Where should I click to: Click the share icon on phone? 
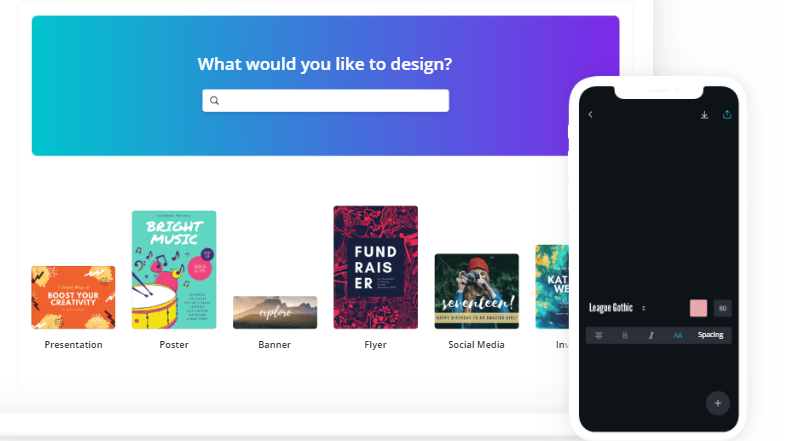pyautogui.click(x=727, y=114)
